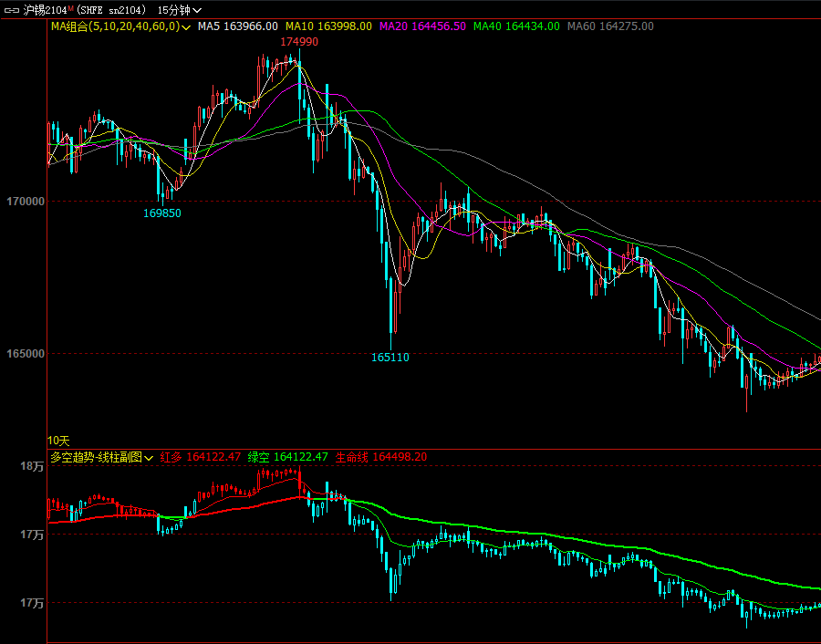The image size is (821, 644).
Task: Click the 174990 high price label
Action: pyautogui.click(x=299, y=42)
